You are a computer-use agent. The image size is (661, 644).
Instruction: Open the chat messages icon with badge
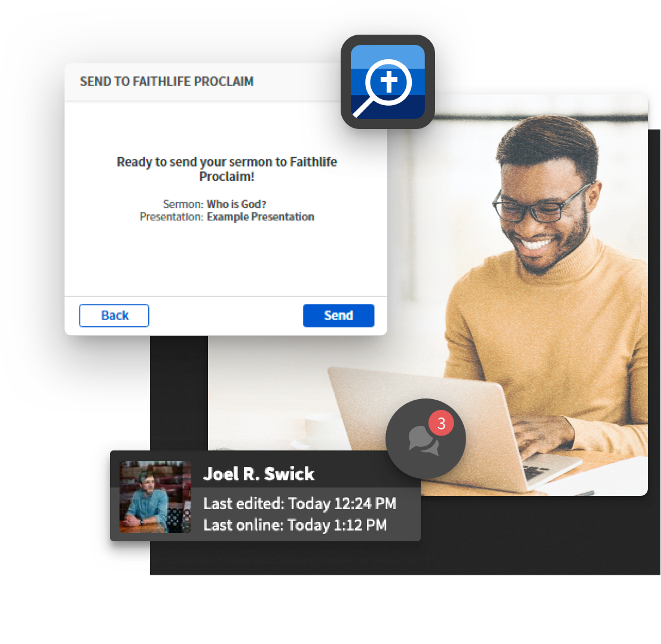pos(426,438)
